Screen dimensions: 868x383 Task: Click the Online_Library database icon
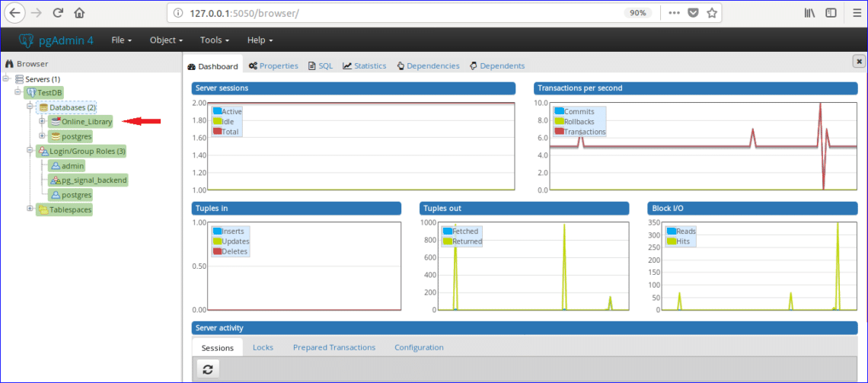click(56, 122)
